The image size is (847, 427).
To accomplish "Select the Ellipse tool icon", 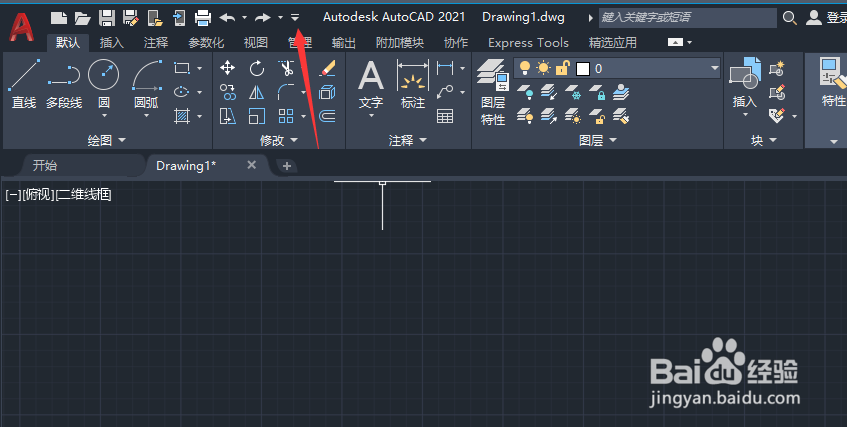I will tap(182, 92).
